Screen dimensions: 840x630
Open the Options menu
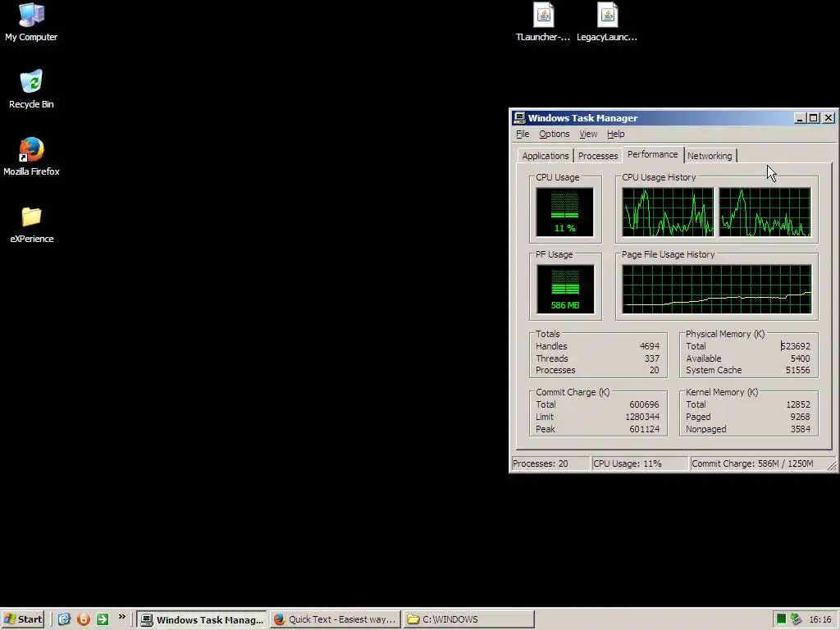pyautogui.click(x=554, y=134)
